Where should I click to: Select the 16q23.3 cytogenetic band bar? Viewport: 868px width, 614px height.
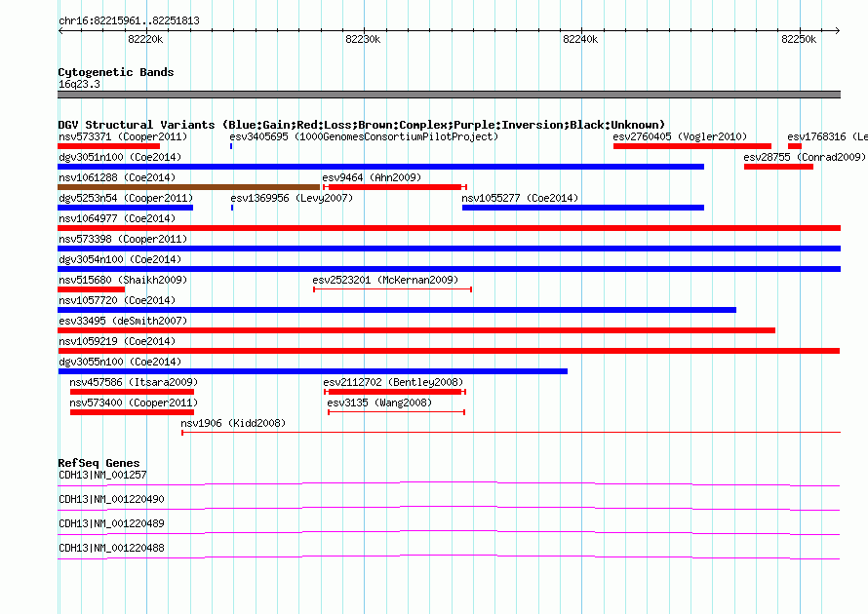pos(449,95)
